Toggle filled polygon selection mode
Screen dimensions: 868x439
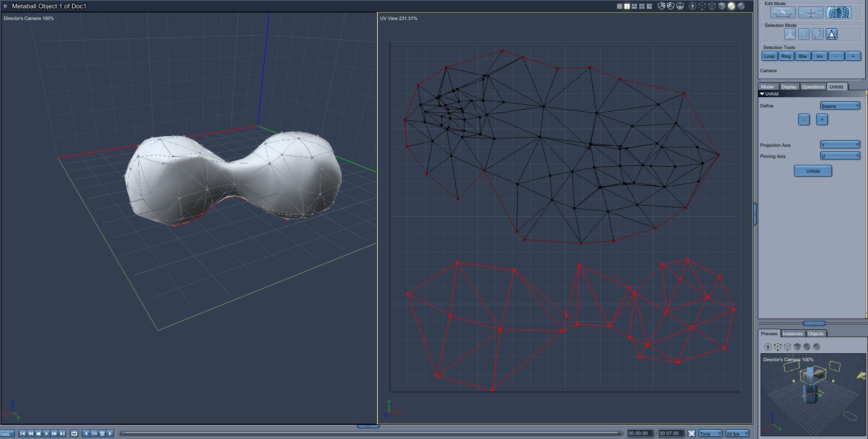(x=832, y=34)
